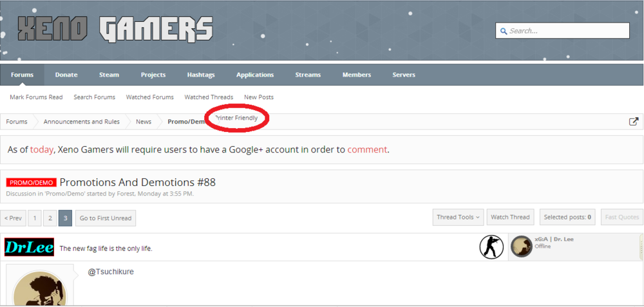
Task: Open thread title Promotions And Demotions #88
Action: [138, 182]
